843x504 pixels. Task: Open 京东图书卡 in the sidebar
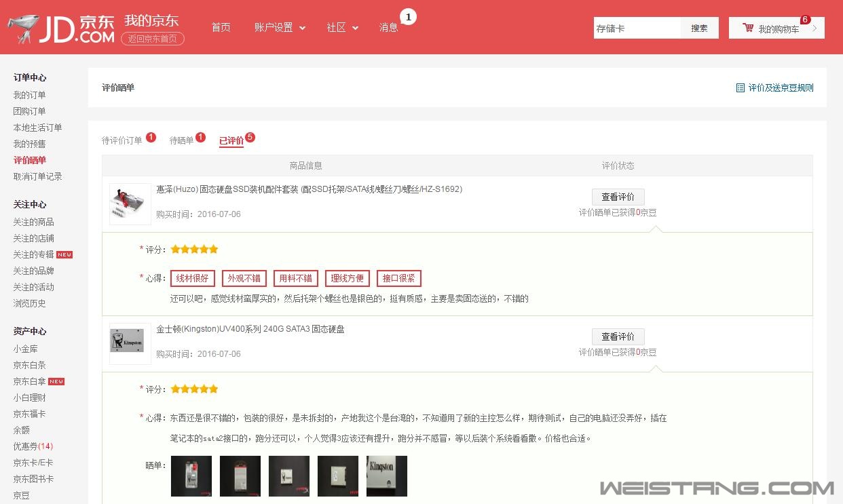pyautogui.click(x=34, y=479)
